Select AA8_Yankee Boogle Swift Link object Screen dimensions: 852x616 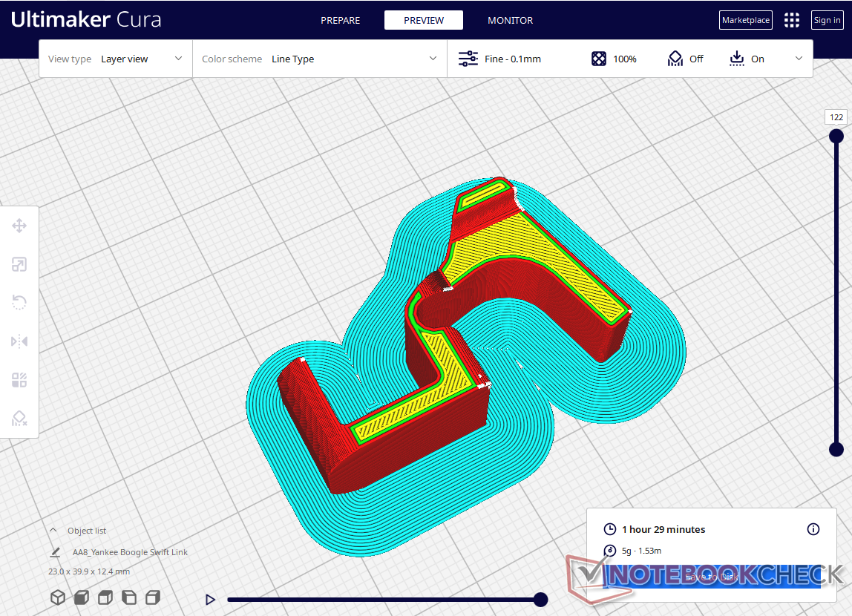click(130, 552)
